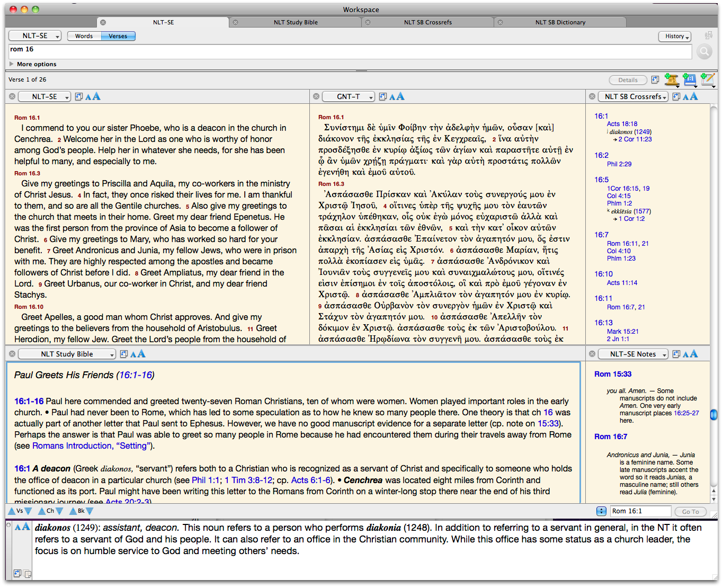This screenshot has height=588, width=723.
Task: Switch to the NLT SB Crossrefs tab
Action: tap(428, 22)
